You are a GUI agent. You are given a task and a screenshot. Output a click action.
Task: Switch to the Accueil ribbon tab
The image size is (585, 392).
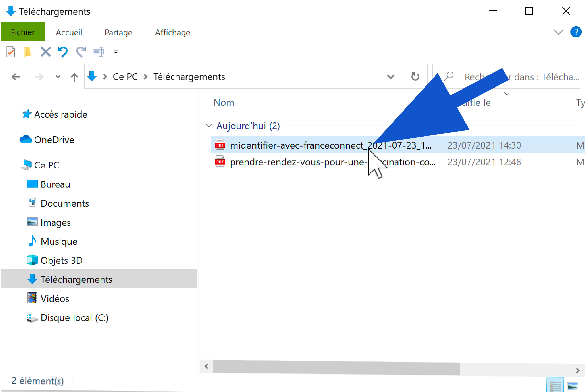69,32
